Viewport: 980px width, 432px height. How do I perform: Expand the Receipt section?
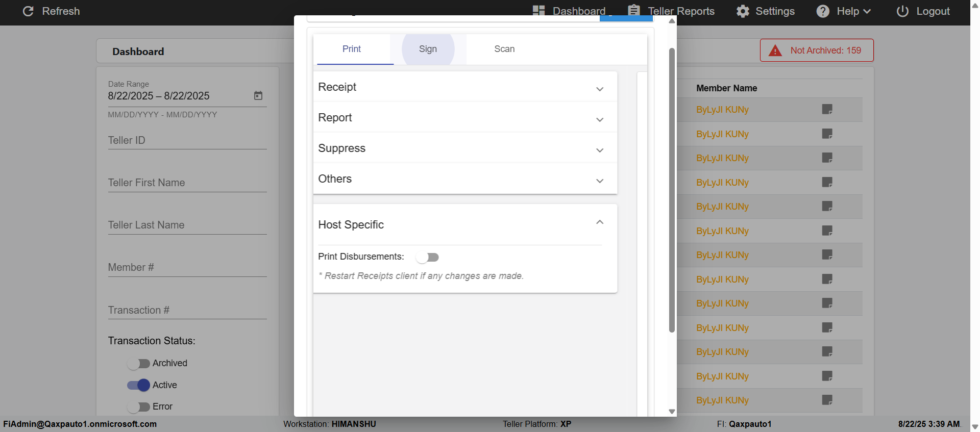click(465, 87)
